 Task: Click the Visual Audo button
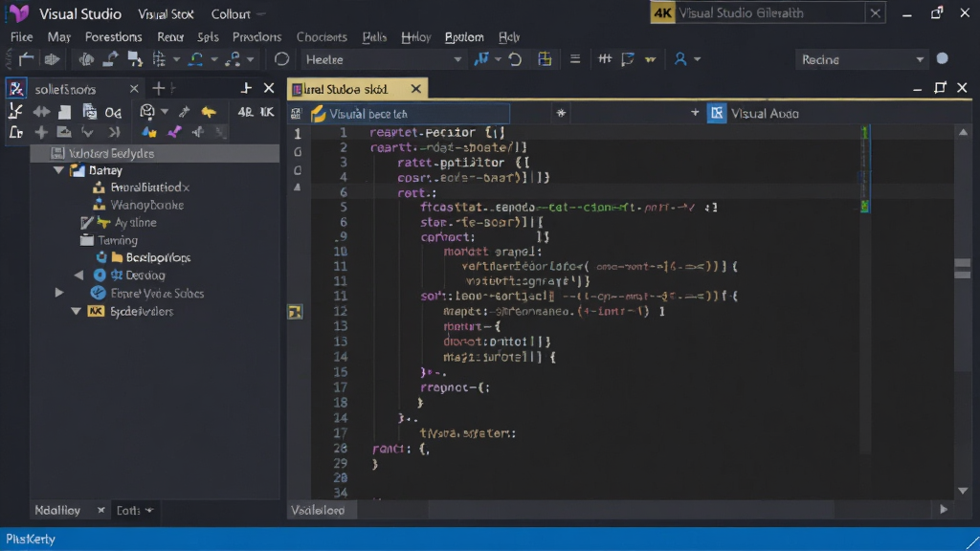pos(753,114)
